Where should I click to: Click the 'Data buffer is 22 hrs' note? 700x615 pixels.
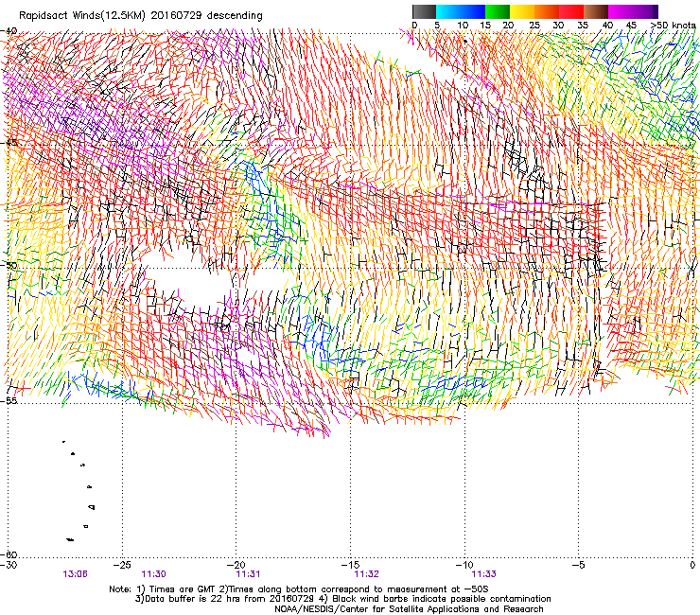tap(342, 599)
